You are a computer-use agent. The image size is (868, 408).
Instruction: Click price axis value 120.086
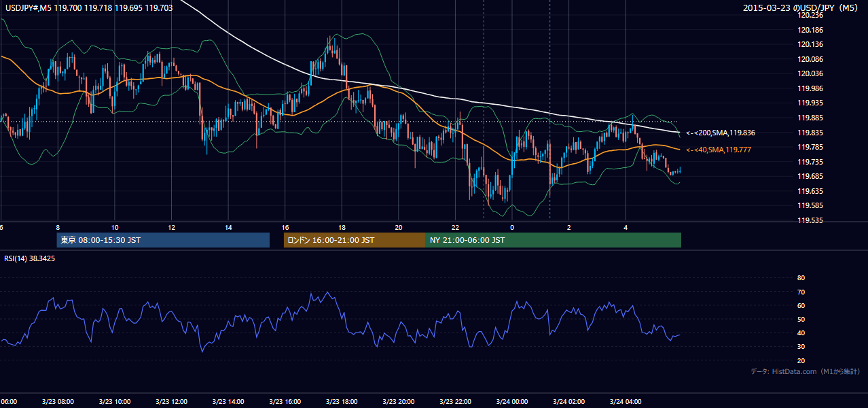point(811,59)
